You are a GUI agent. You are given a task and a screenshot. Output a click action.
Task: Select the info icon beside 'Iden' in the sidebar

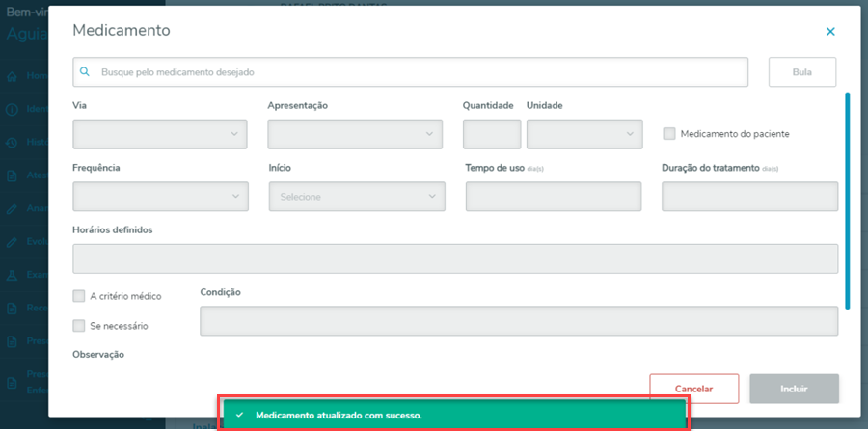(12, 110)
